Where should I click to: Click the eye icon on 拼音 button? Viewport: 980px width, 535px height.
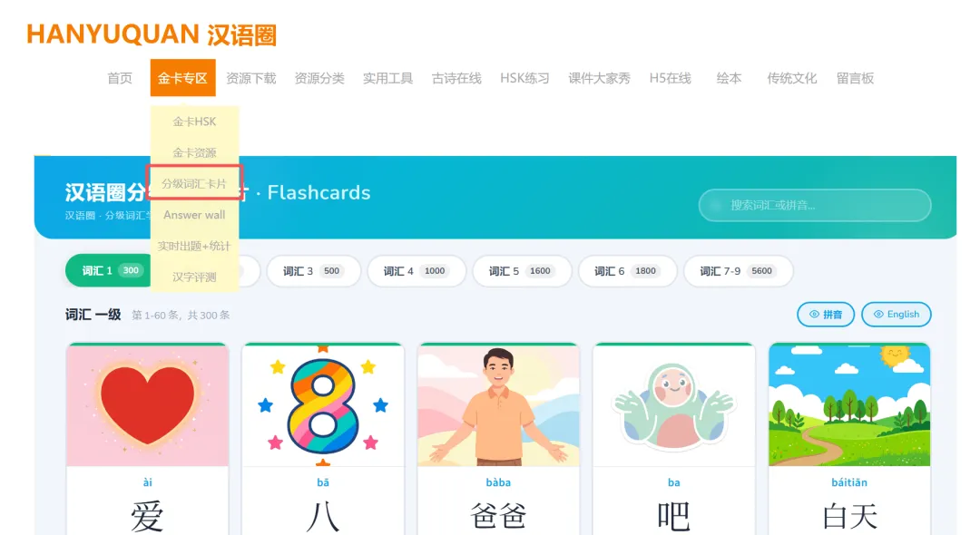[814, 315]
